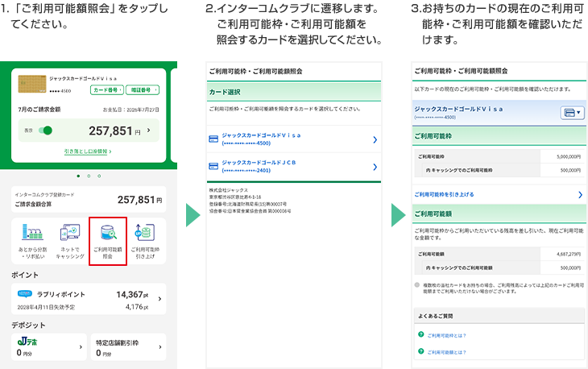Open the 引き落とし口座情報 link
This screenshot has width=588, height=369.
click(88, 151)
